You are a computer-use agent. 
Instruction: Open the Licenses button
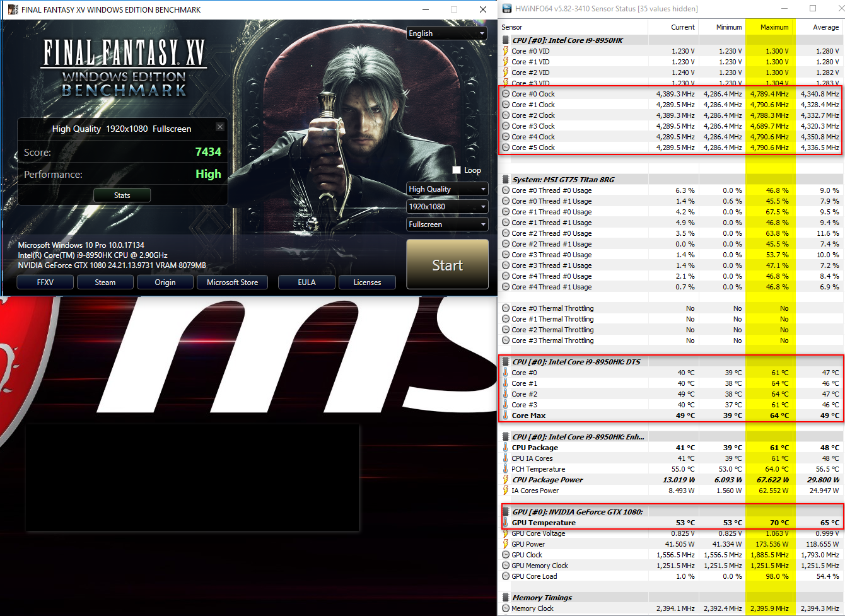click(368, 282)
